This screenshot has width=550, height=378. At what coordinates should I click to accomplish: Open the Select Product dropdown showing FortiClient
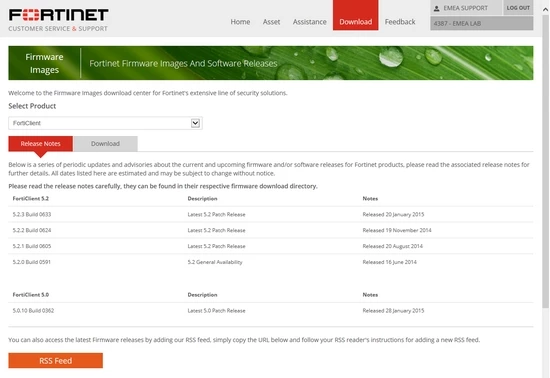point(105,123)
